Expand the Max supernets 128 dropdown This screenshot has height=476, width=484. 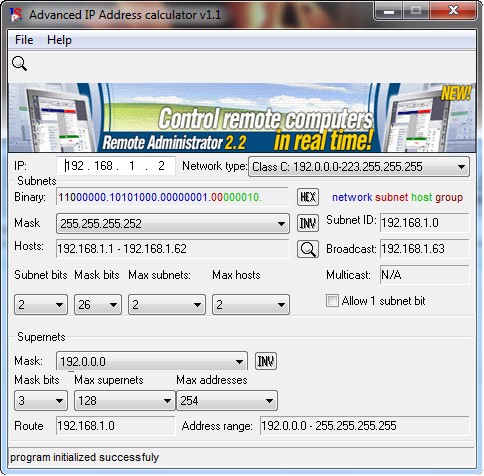click(x=125, y=400)
